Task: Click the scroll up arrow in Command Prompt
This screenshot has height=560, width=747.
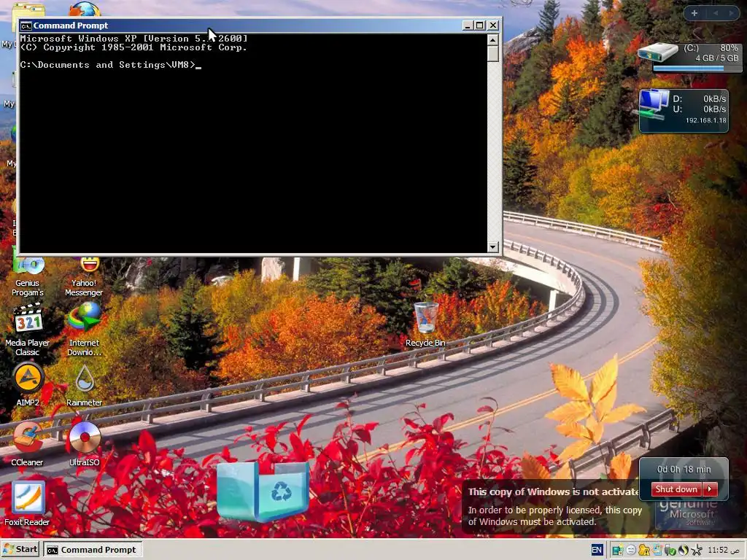Action: click(x=493, y=39)
